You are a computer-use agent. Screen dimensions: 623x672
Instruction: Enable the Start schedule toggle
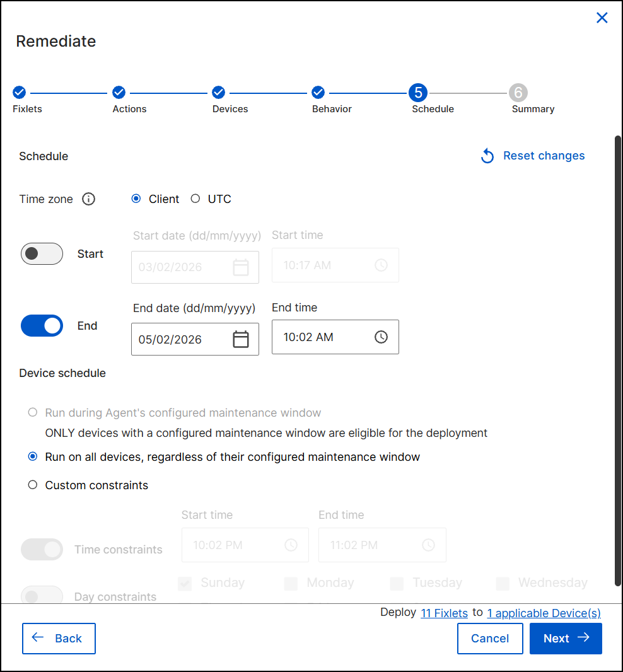42,254
